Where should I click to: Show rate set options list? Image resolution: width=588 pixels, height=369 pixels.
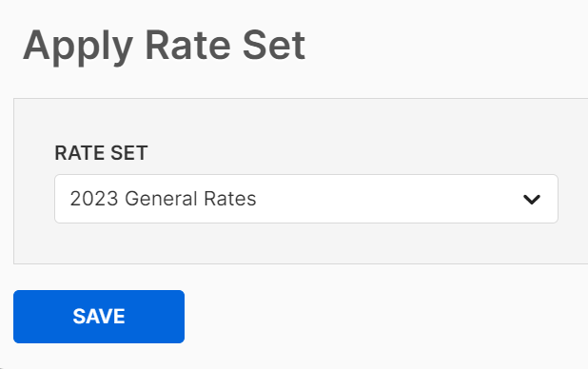pos(306,199)
